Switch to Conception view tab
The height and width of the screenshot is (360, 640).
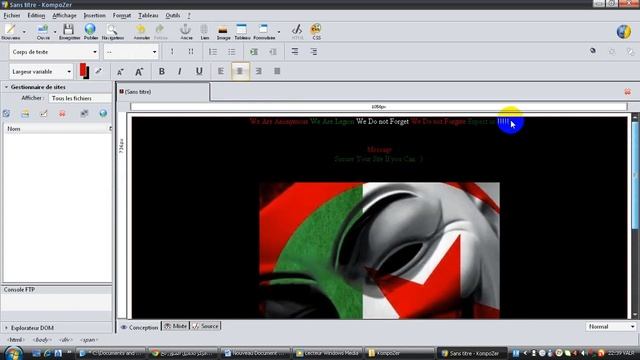point(140,327)
